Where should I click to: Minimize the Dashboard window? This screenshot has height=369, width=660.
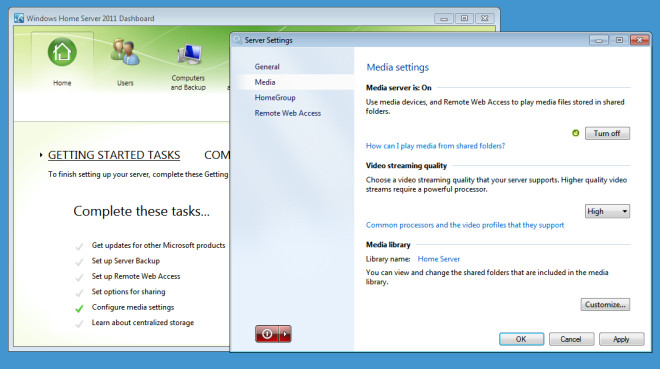point(444,19)
